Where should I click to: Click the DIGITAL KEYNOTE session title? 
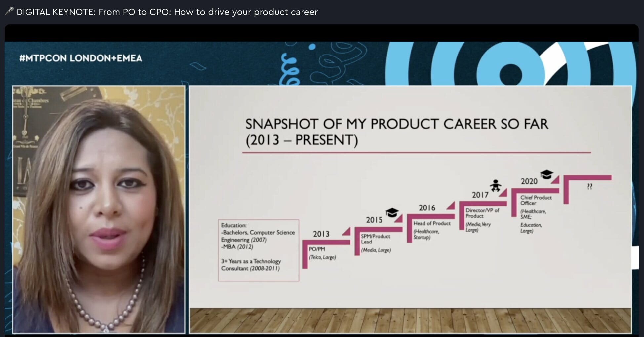(167, 12)
